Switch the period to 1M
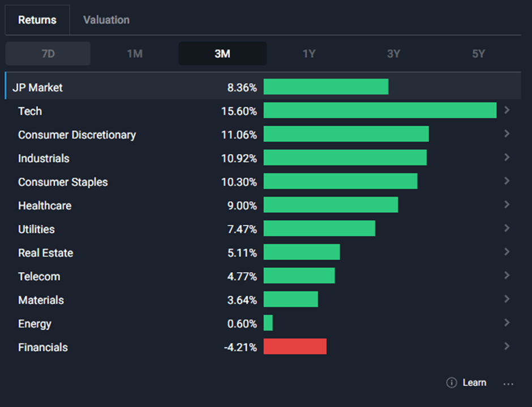 point(135,54)
